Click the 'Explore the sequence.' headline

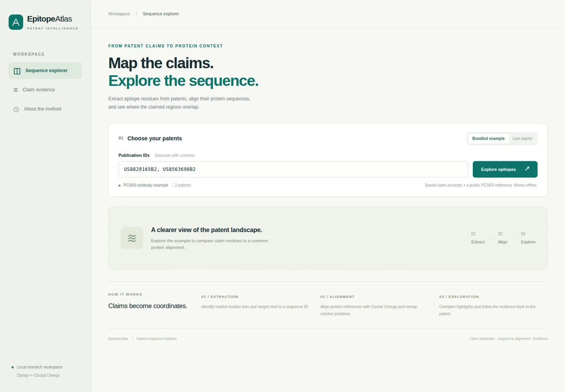coord(184,81)
